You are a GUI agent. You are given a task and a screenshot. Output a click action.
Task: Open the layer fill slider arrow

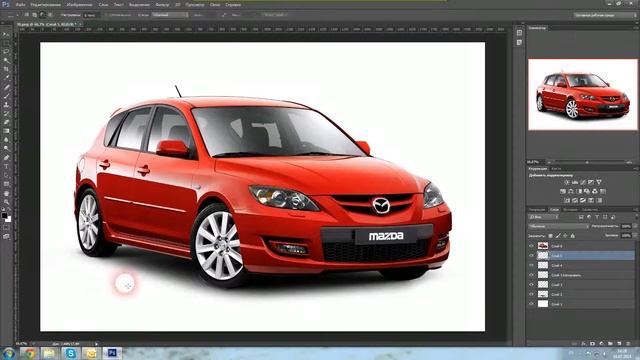(635, 236)
